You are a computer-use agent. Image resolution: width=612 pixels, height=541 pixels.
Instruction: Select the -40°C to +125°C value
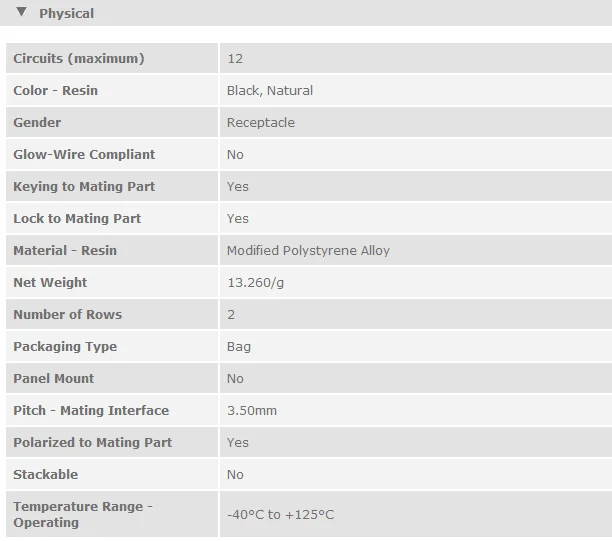(281, 515)
